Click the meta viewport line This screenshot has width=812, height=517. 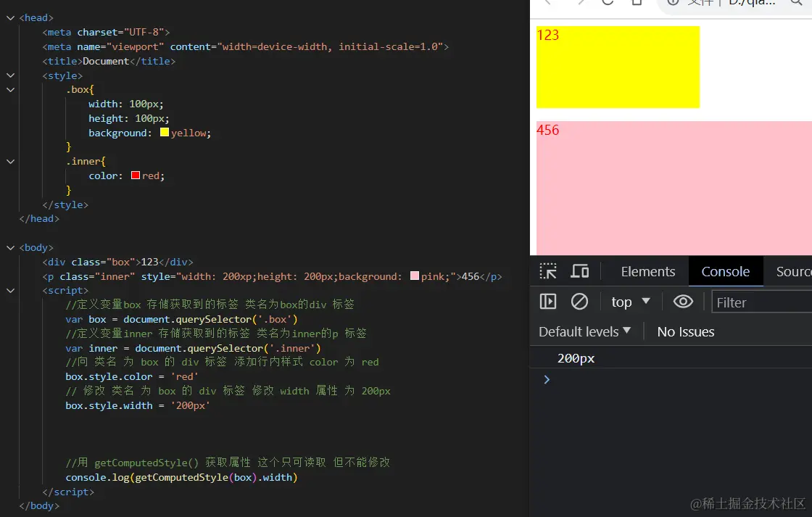pos(246,46)
